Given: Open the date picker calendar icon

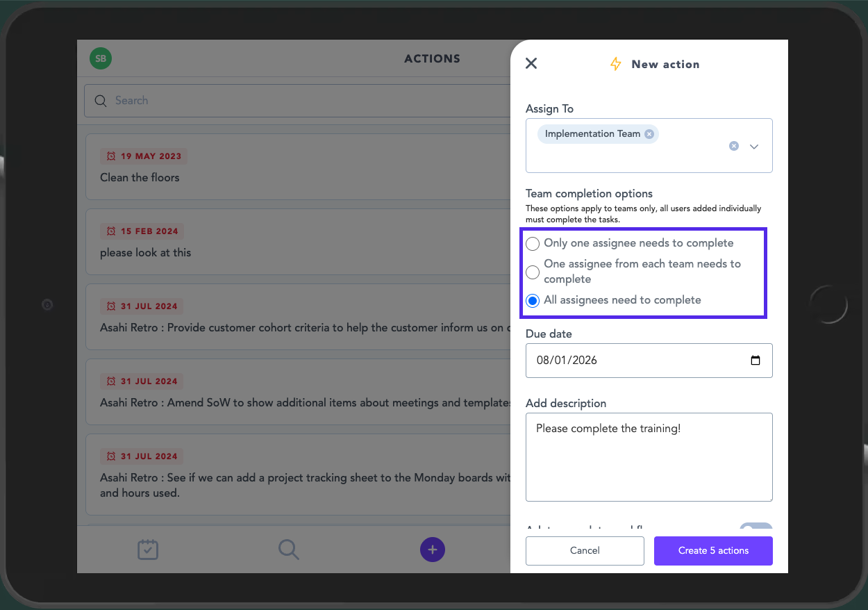Looking at the screenshot, I should [x=756, y=361].
